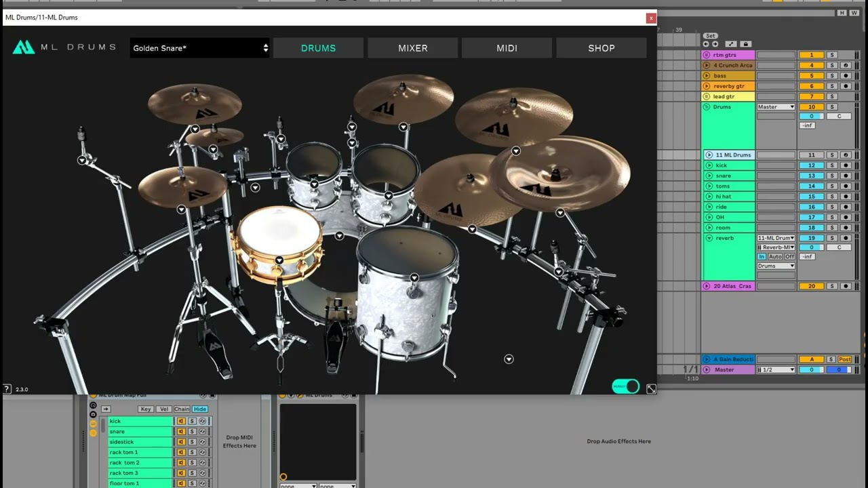Open the 11-ML Drum input dropdown on reverb
Viewport: 868px width, 488px height.
pos(776,239)
